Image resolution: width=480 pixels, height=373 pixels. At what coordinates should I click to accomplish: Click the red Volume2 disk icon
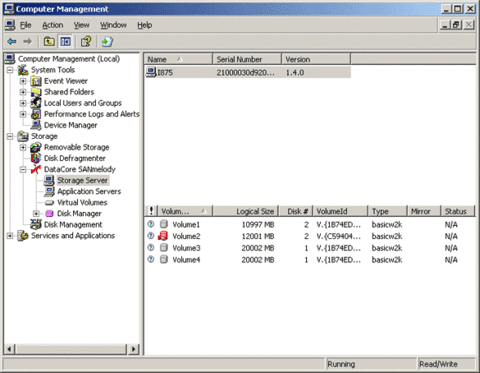coord(163,236)
